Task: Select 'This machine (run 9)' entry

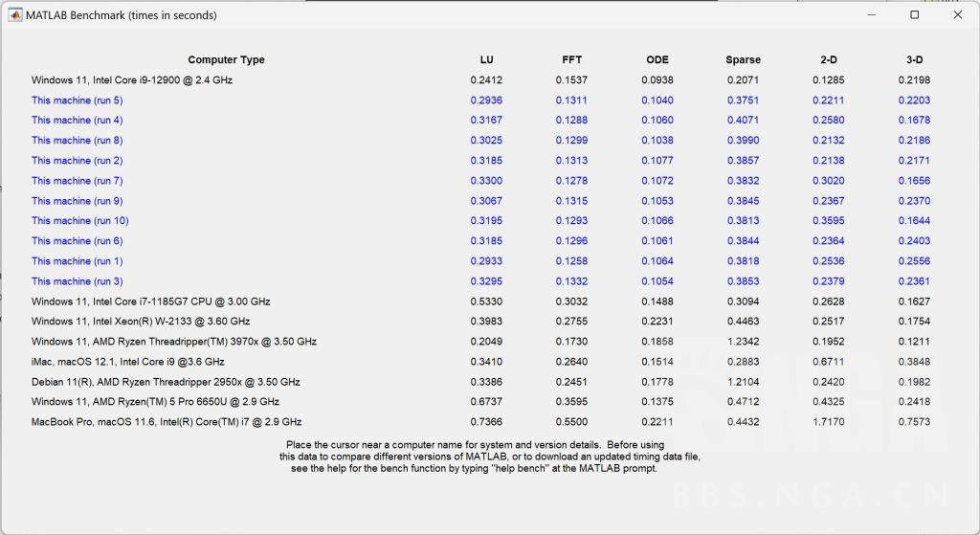Action: 77,201
